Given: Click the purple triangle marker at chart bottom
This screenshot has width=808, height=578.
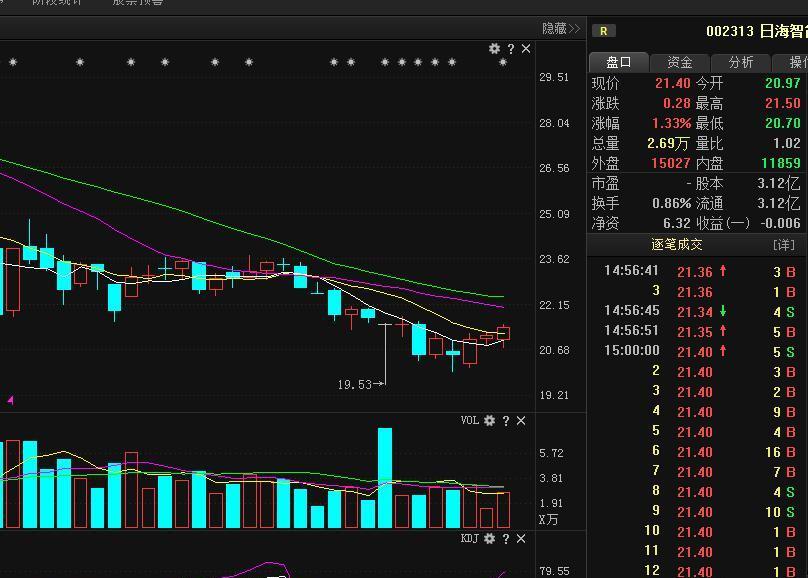Looking at the screenshot, I should (10, 400).
